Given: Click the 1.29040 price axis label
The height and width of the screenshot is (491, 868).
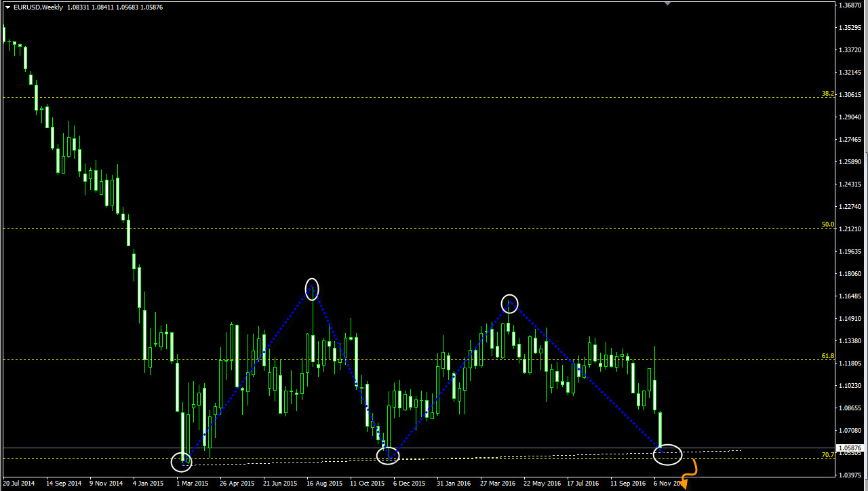Looking at the screenshot, I should click(850, 117).
